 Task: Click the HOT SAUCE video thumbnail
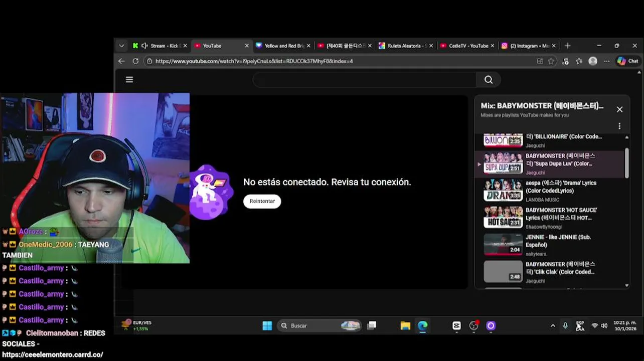tap(503, 218)
